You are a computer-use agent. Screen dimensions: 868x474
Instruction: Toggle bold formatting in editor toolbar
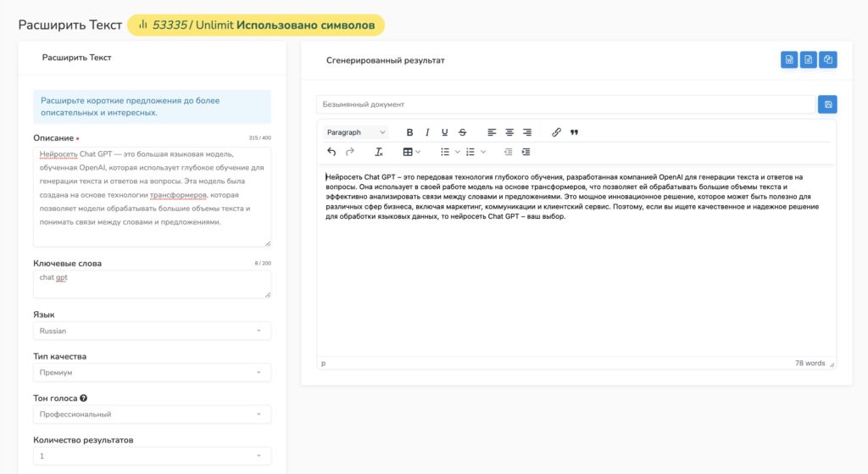tap(409, 132)
